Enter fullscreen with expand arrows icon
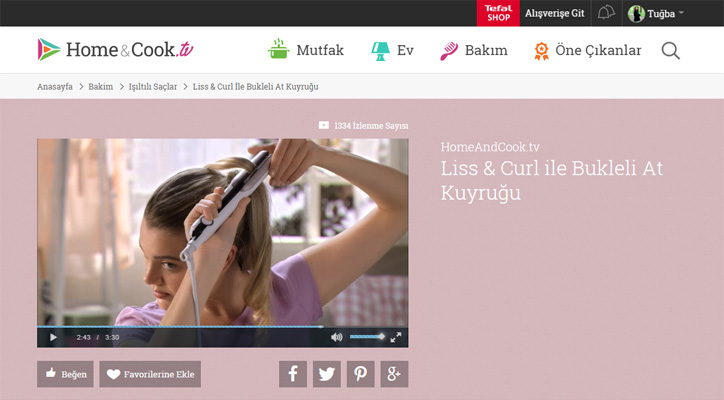The height and width of the screenshot is (400, 724). 396,337
